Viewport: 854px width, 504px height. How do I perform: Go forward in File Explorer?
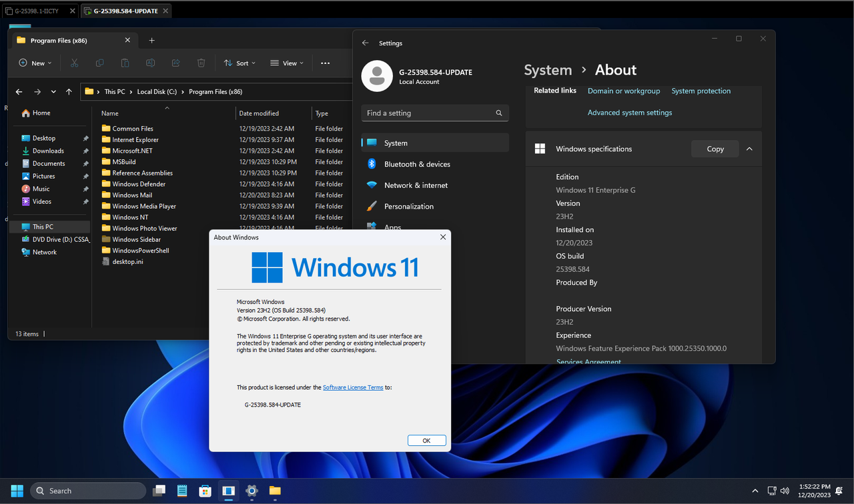click(x=37, y=91)
